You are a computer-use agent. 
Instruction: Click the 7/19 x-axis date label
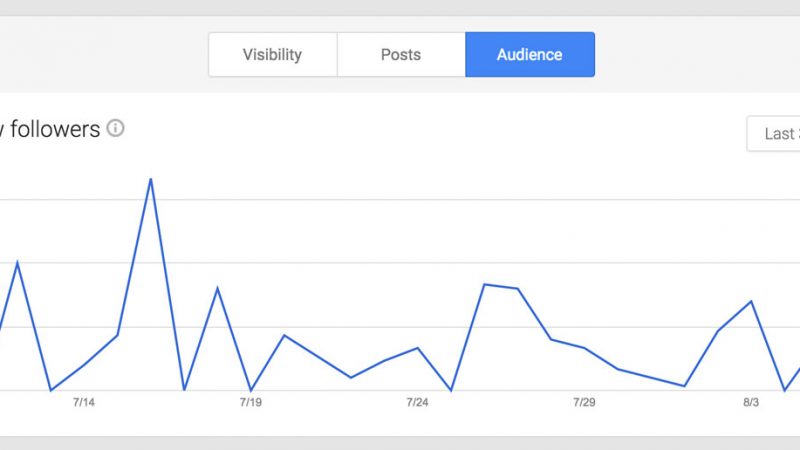tap(251, 403)
